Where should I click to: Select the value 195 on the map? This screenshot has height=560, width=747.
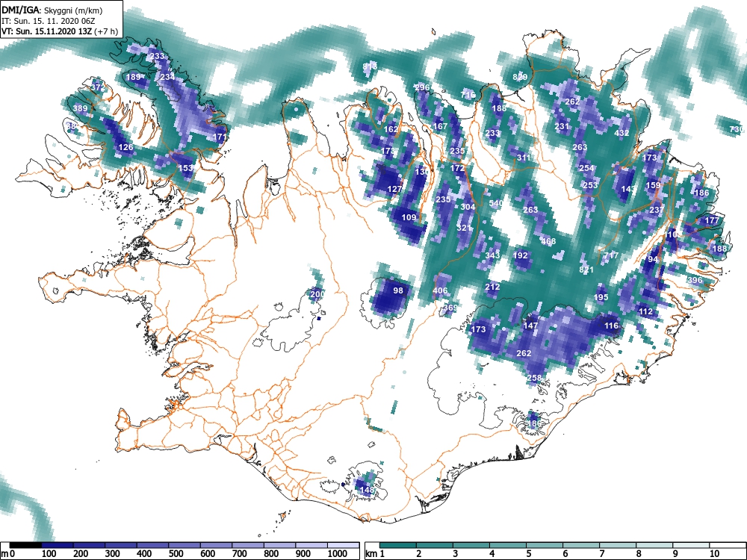pos(601,298)
